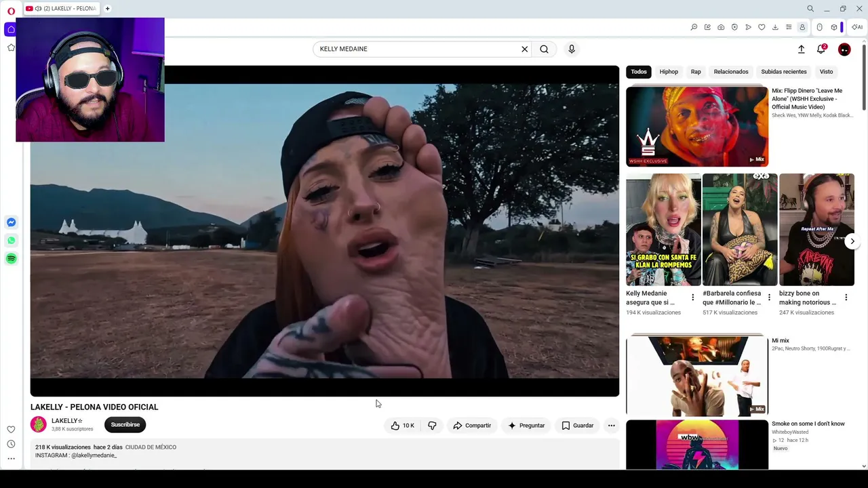The image size is (868, 488).
Task: Add page to bookmarks heart icon
Action: (762, 27)
